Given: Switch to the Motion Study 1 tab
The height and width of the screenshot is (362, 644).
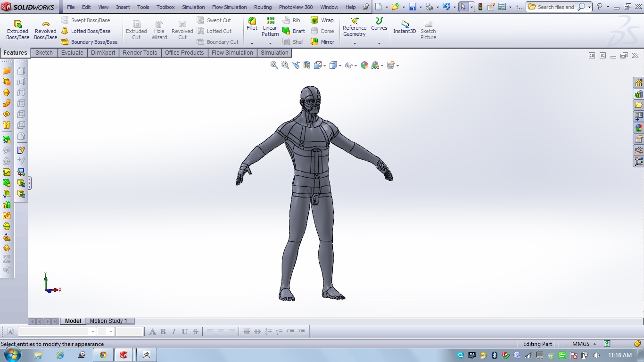Looking at the screenshot, I should 108,321.
